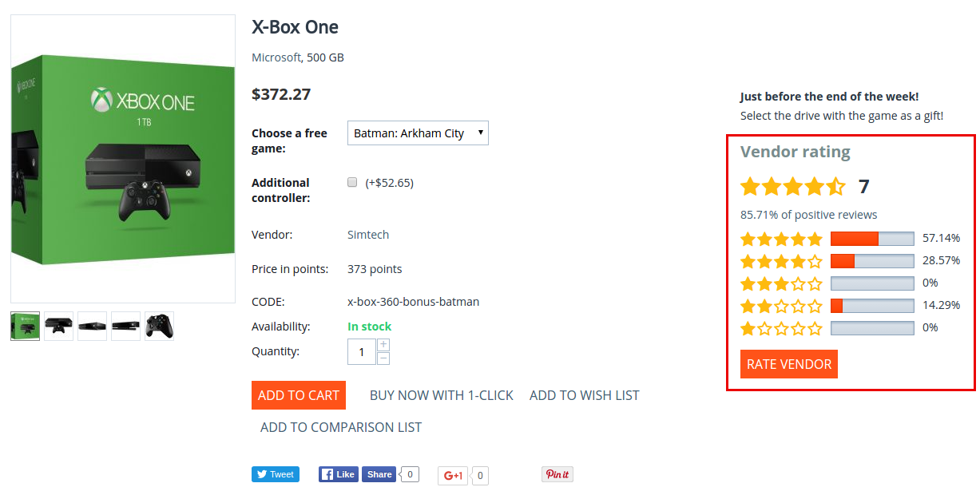Decrease quantity with the minus stepper
Screen dimensions: 980x499
[x=383, y=358]
